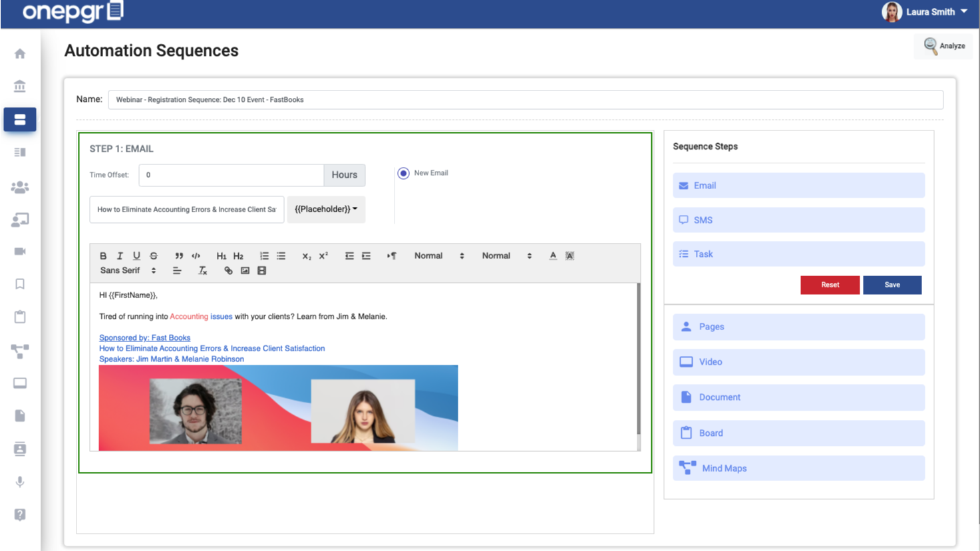Select the Home icon in the sidebar
Image resolution: width=980 pixels, height=551 pixels.
click(20, 54)
